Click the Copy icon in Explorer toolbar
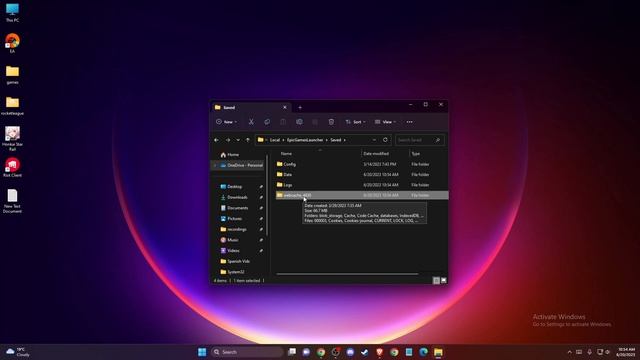The image size is (640, 360). click(x=267, y=122)
